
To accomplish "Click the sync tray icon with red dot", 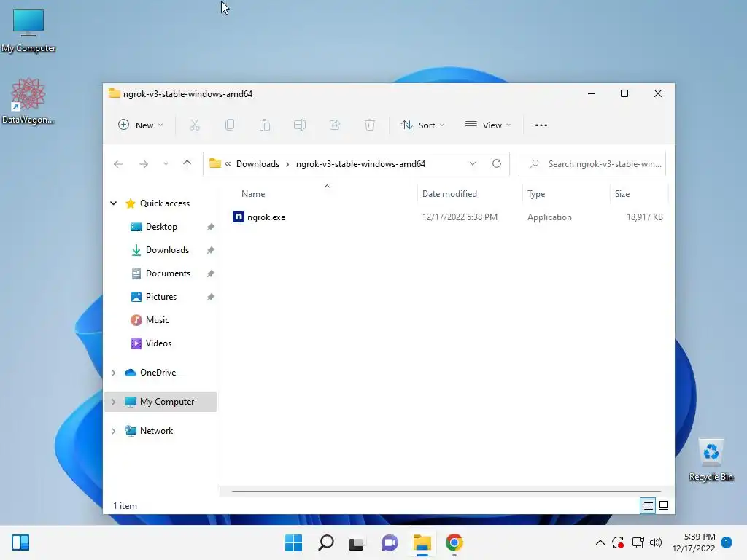I will click(x=618, y=542).
